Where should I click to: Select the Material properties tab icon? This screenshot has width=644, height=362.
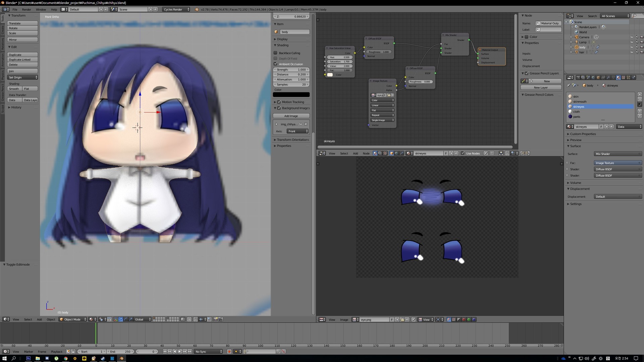pos(619,77)
